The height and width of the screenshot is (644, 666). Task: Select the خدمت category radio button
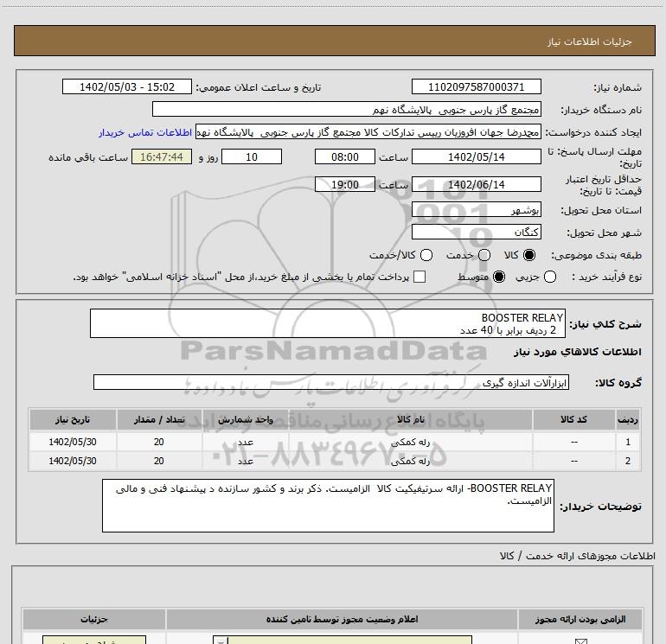coord(484,255)
